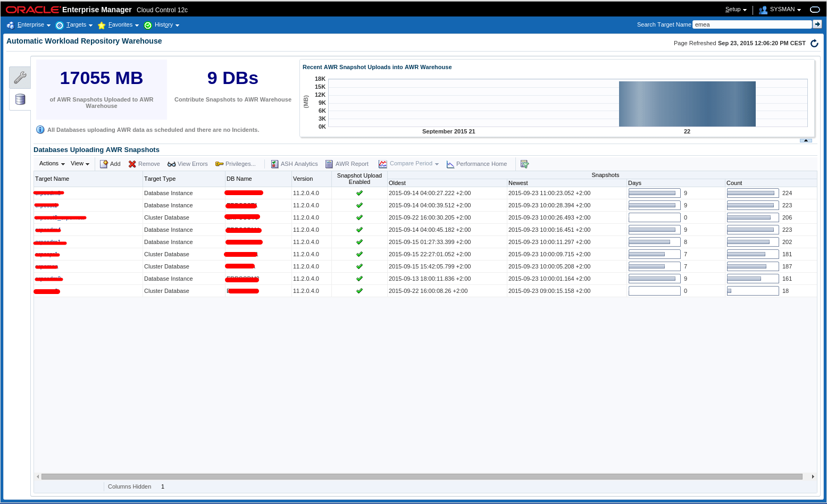
Task: Click the table icon right of Performance Home
Action: pyautogui.click(x=524, y=164)
